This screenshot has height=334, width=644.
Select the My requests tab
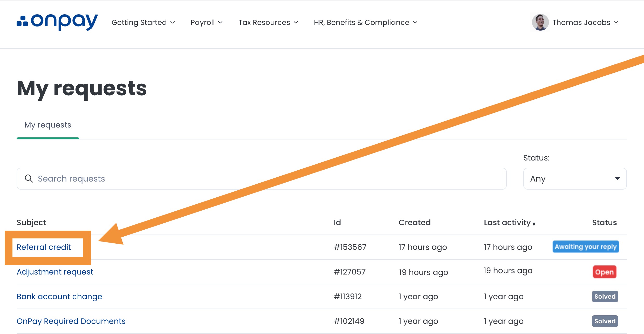click(48, 125)
